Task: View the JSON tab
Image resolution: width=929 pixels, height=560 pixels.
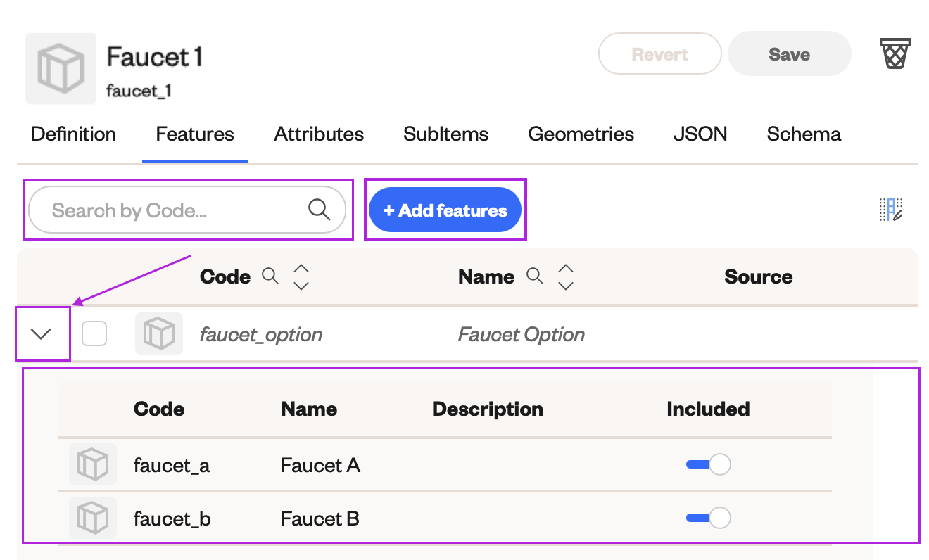Action: tap(700, 134)
